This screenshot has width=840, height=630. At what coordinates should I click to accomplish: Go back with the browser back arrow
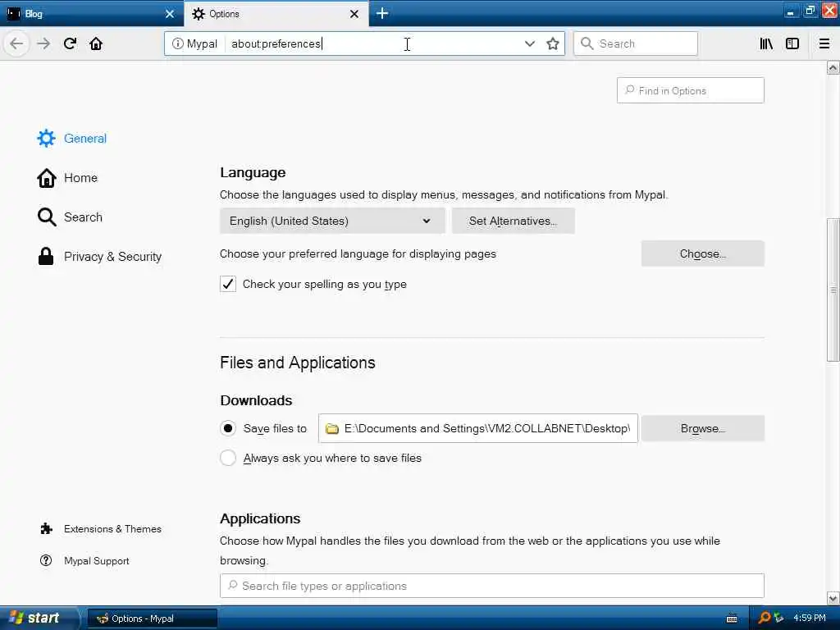point(16,43)
